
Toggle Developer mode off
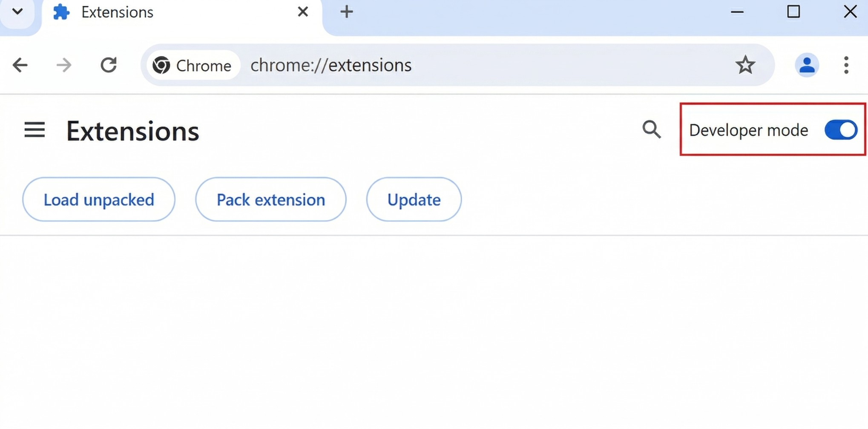[840, 130]
